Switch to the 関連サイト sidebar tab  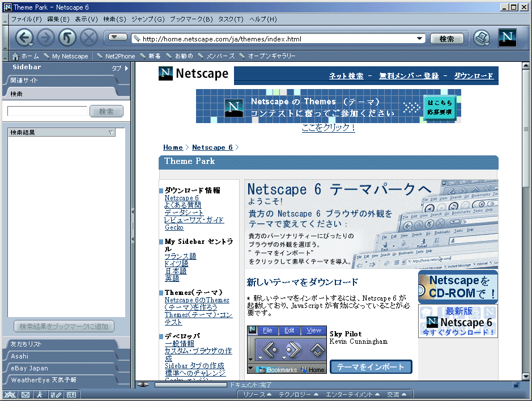point(61,81)
